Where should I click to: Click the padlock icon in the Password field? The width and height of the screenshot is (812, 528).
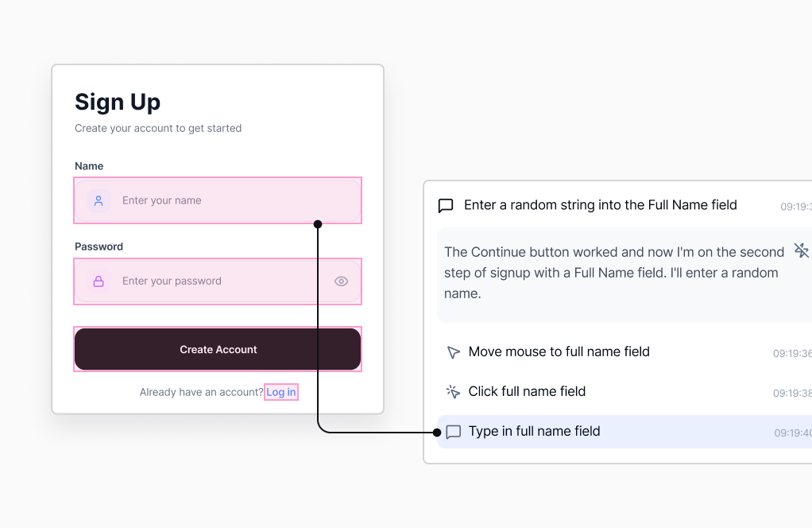pyautogui.click(x=98, y=281)
